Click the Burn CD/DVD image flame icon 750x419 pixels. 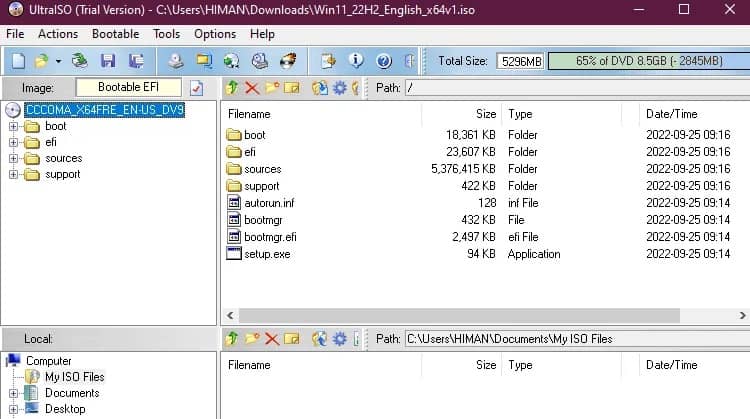pos(288,61)
